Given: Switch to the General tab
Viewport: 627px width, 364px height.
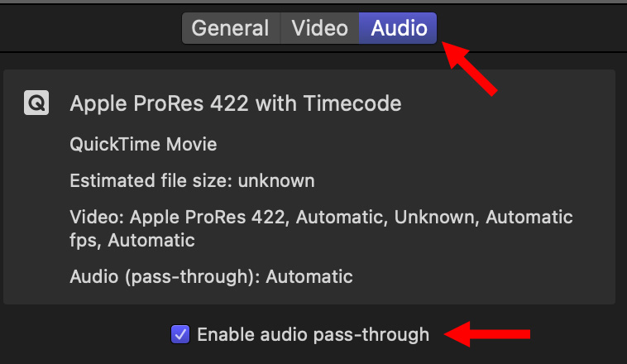Looking at the screenshot, I should [x=230, y=28].
